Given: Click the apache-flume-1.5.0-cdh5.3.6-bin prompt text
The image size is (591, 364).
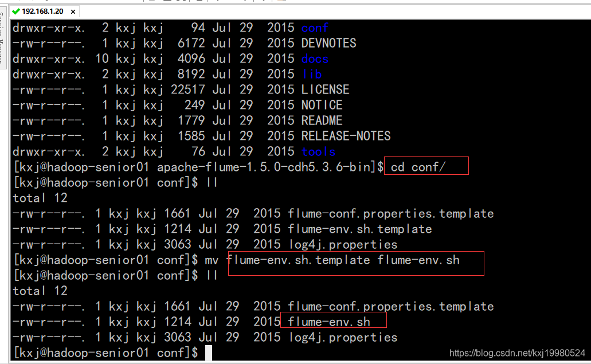Looking at the screenshot, I should click(x=264, y=167).
